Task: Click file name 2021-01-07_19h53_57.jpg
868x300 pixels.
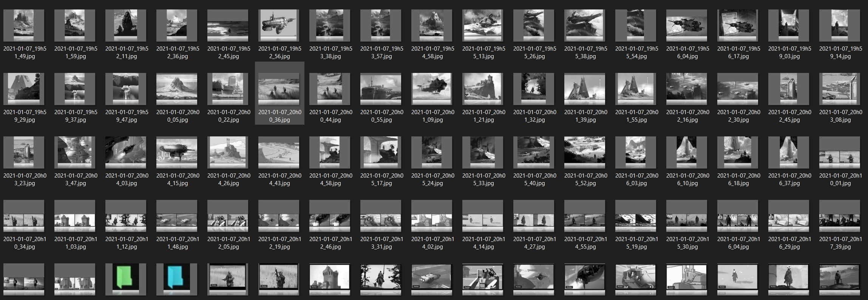Action: point(382,53)
